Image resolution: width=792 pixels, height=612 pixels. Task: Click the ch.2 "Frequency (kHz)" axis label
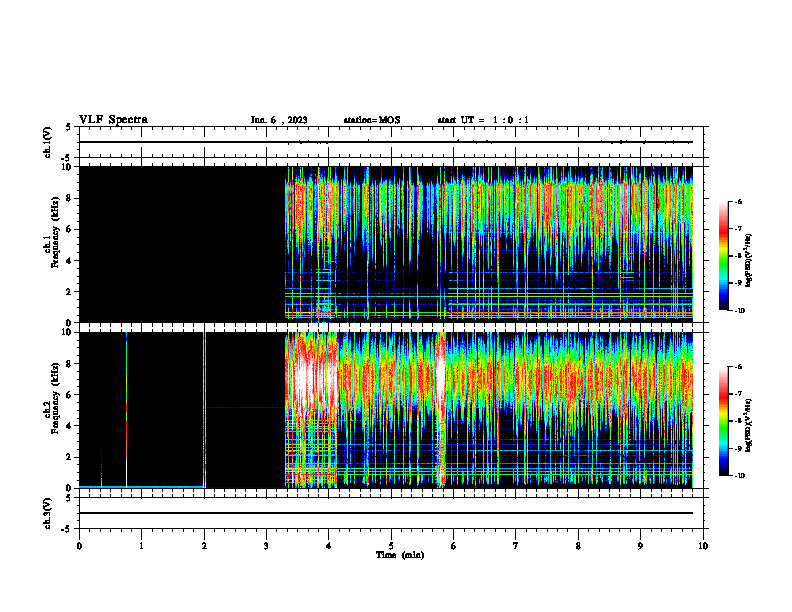click(x=55, y=398)
